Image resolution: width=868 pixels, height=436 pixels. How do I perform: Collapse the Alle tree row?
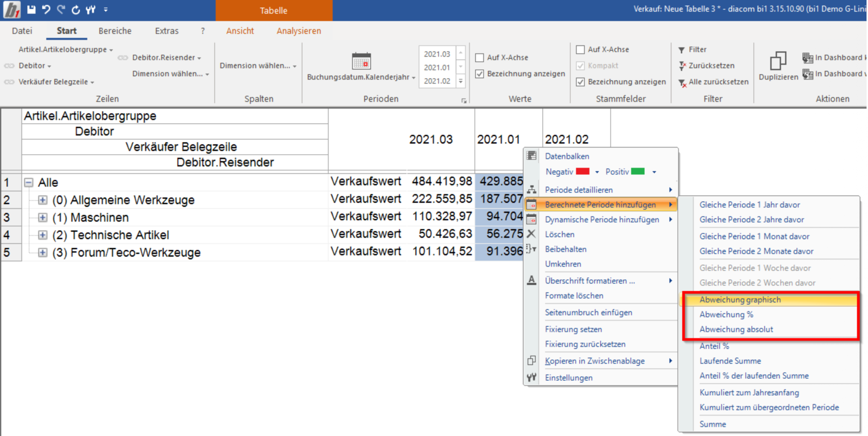click(x=29, y=183)
